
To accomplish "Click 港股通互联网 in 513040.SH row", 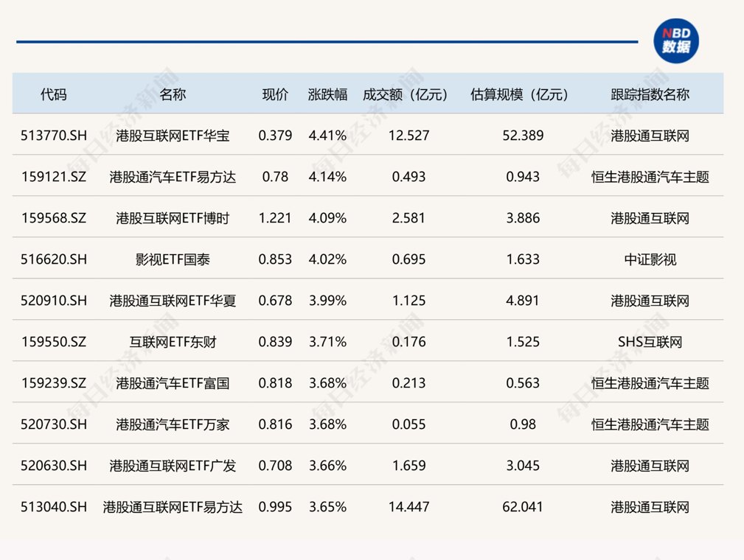I will tap(650, 507).
